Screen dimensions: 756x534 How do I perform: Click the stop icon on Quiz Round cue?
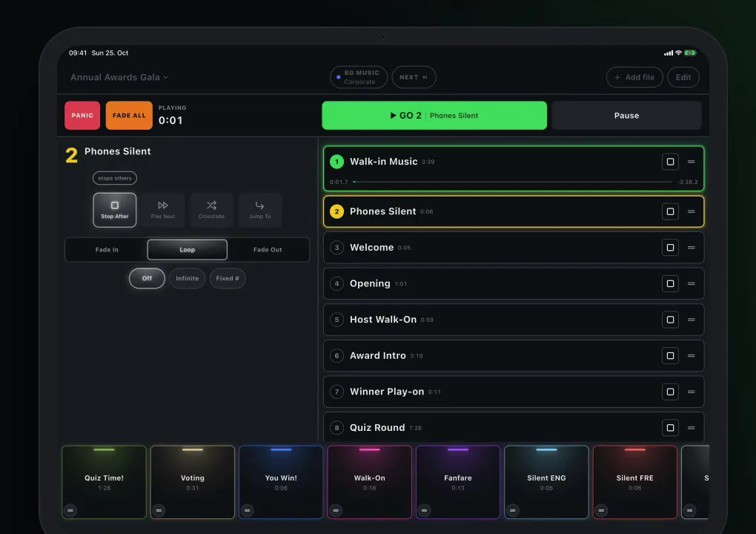(670, 427)
